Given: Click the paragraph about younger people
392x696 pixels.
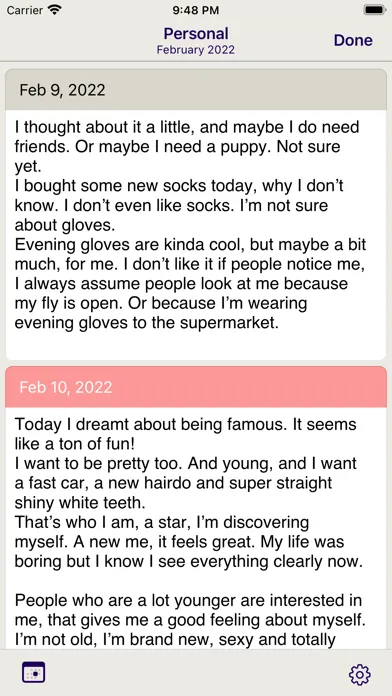Looking at the screenshot, I should (189, 620).
